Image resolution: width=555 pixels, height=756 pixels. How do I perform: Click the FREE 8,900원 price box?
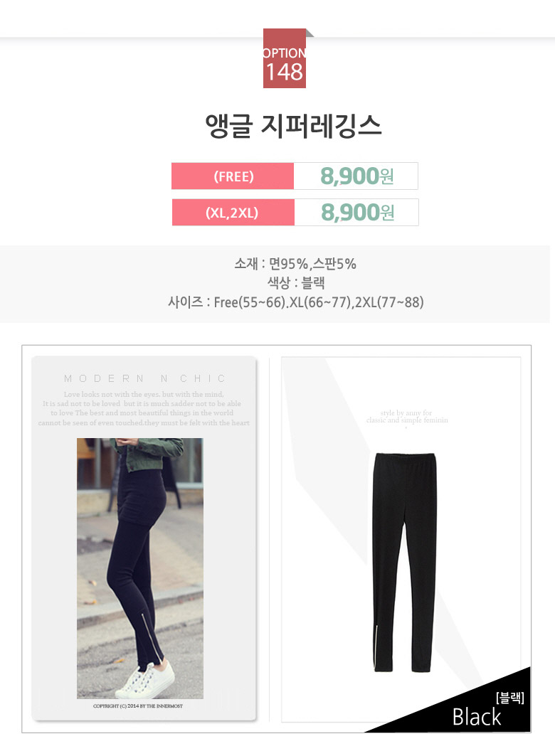click(356, 176)
